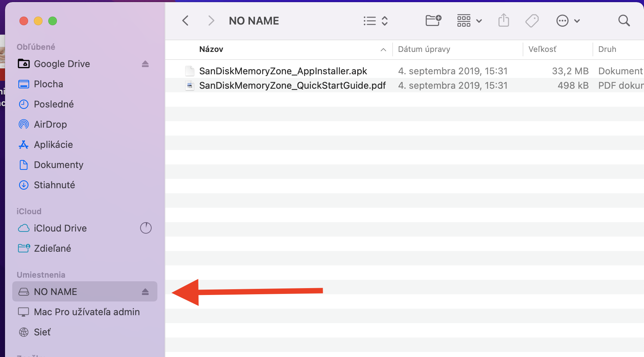Eject Google Drive from sidebar
The image size is (644, 357).
click(x=145, y=64)
